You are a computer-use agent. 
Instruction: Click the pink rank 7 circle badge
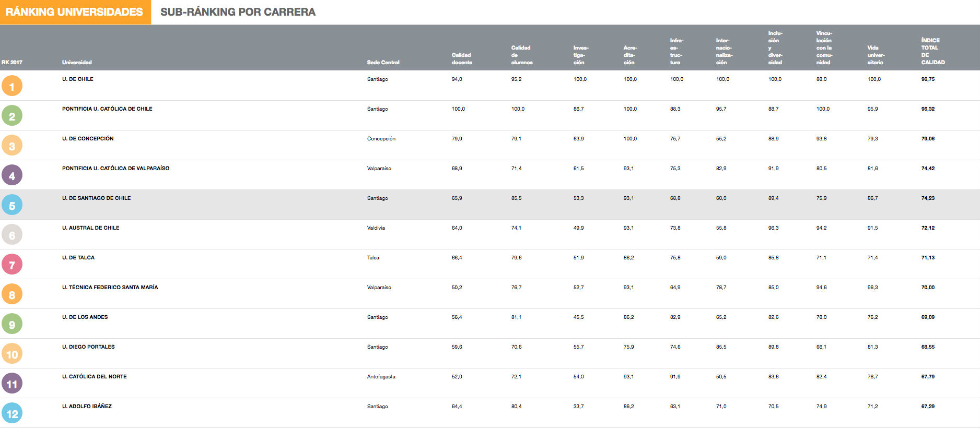click(12, 265)
